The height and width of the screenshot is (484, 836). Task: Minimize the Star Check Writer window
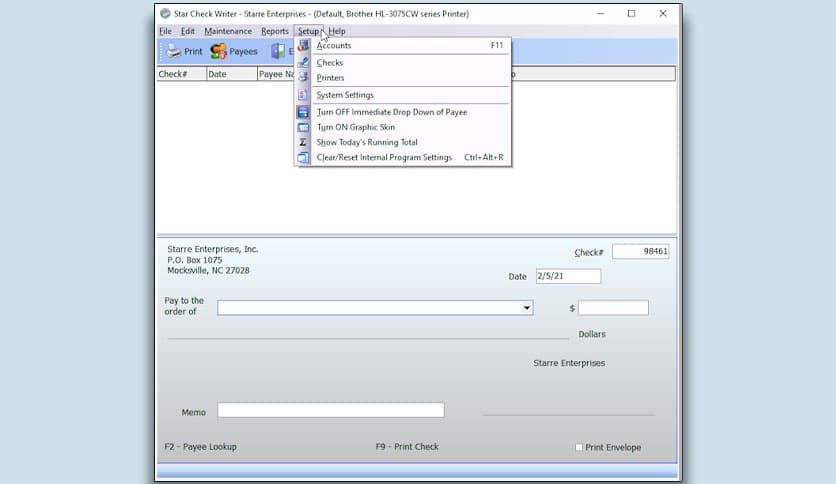[x=600, y=14]
